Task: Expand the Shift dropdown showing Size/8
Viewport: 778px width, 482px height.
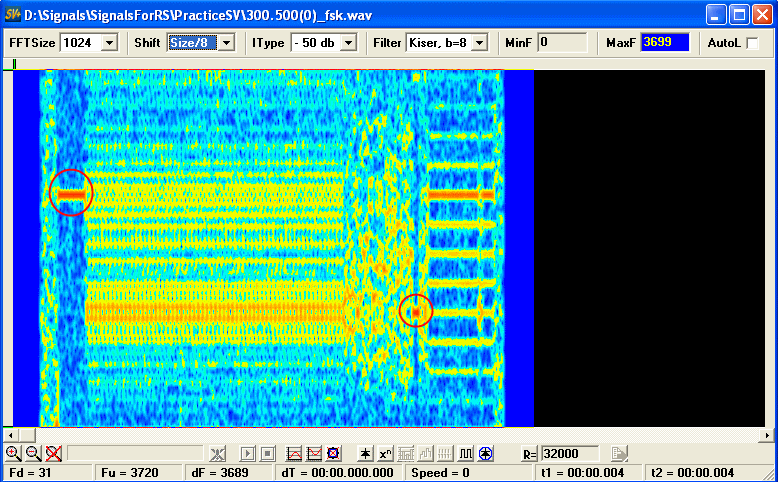Action: click(x=226, y=43)
